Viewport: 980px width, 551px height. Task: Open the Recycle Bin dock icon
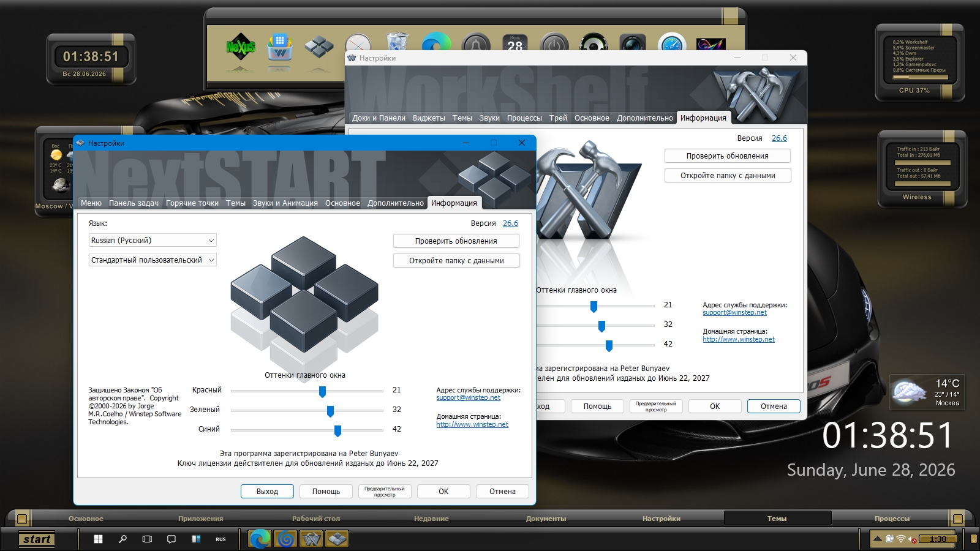397,42
